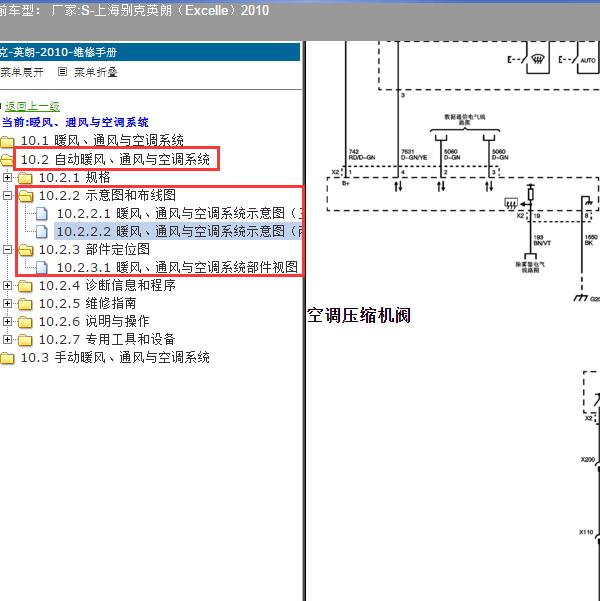This screenshot has height=601, width=600.
Task: Open 10.2.5 维修指南
Action: point(87,304)
